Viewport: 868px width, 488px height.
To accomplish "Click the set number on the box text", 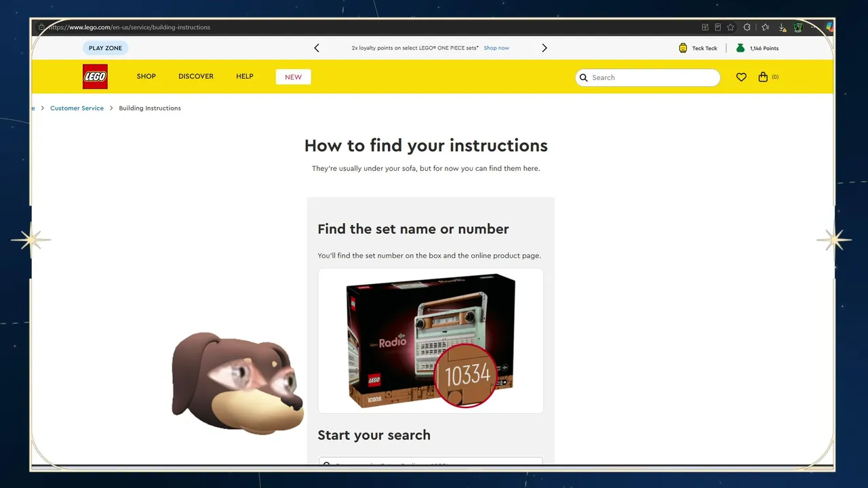I will click(429, 256).
